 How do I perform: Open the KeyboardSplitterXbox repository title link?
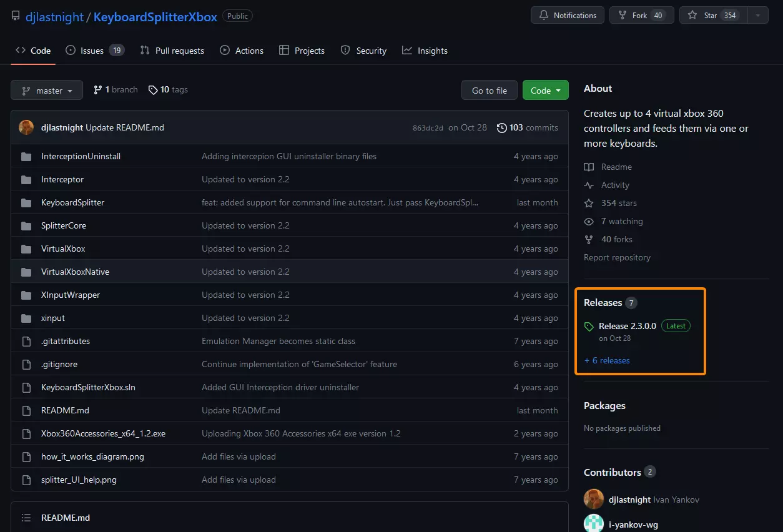155,17
